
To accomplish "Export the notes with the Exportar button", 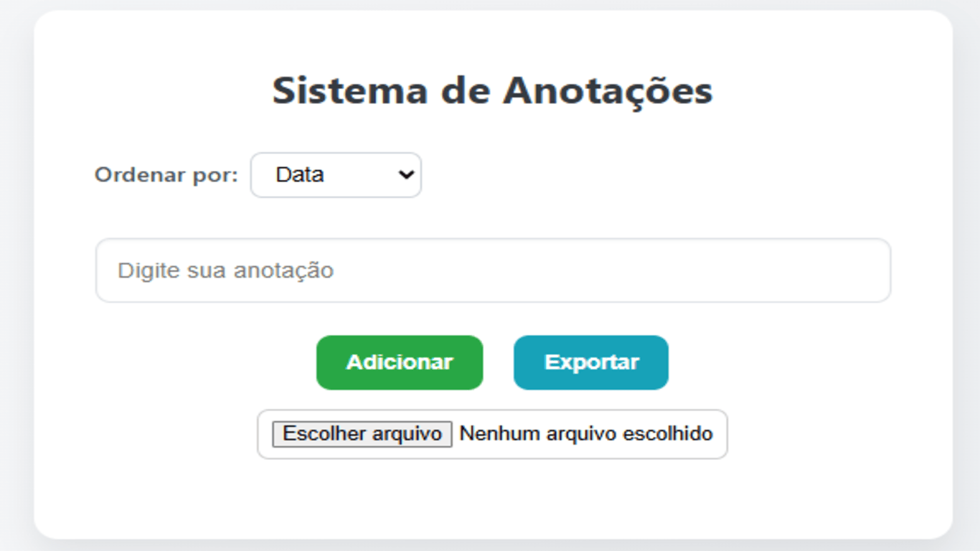I will [590, 362].
